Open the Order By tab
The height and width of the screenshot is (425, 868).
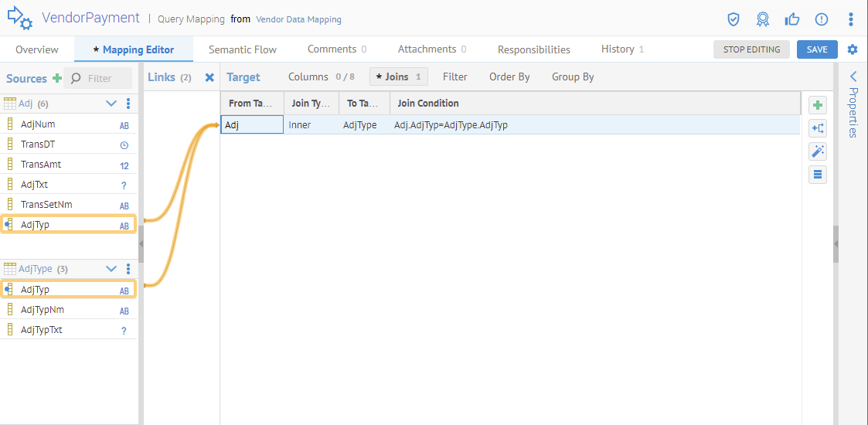tap(509, 77)
